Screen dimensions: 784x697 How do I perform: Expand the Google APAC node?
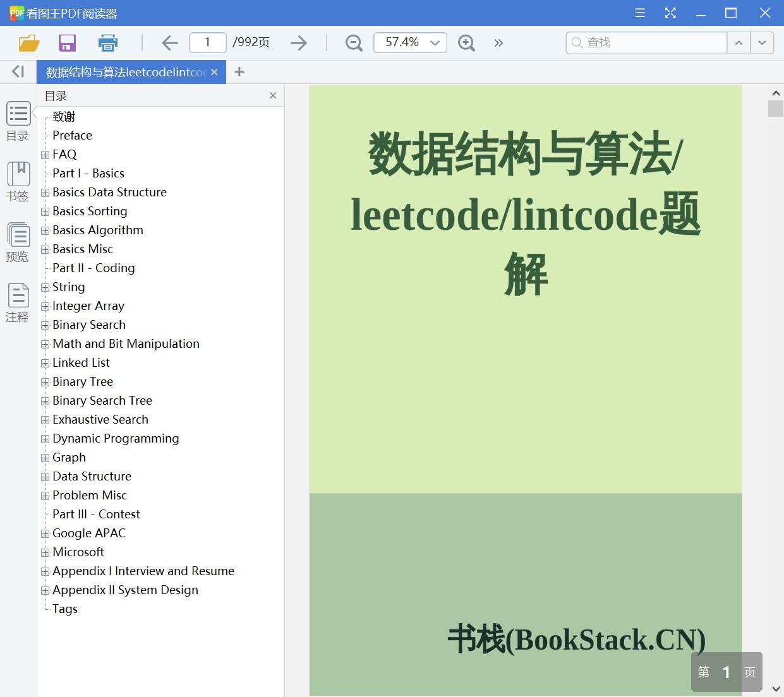(45, 533)
